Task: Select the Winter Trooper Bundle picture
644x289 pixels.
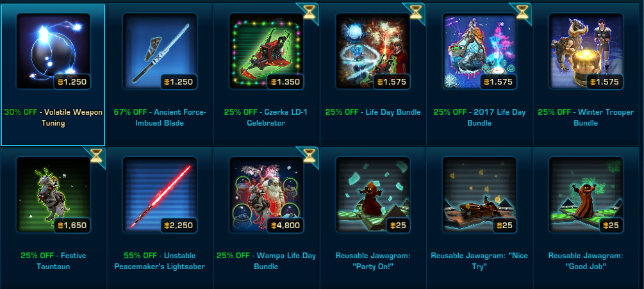Action: point(586,51)
